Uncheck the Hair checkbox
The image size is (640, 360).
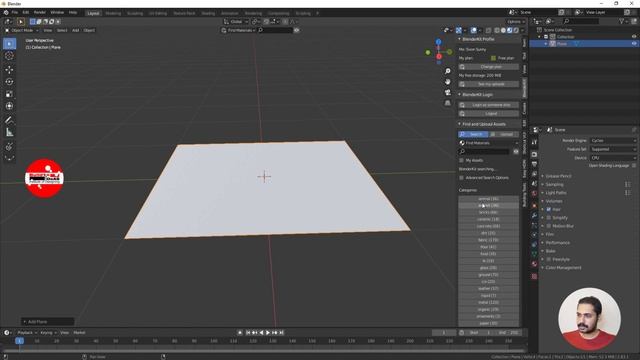[x=549, y=209]
